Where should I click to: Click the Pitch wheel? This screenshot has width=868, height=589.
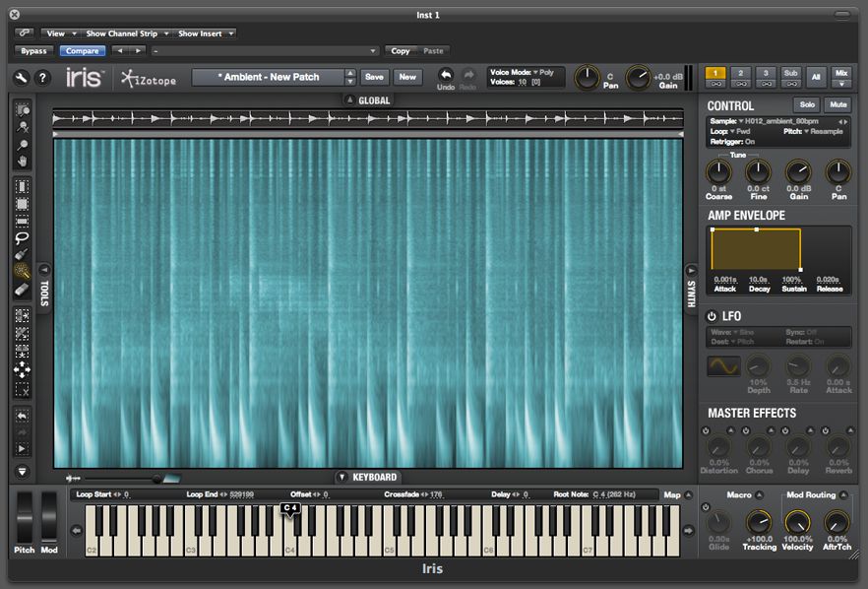click(x=25, y=517)
